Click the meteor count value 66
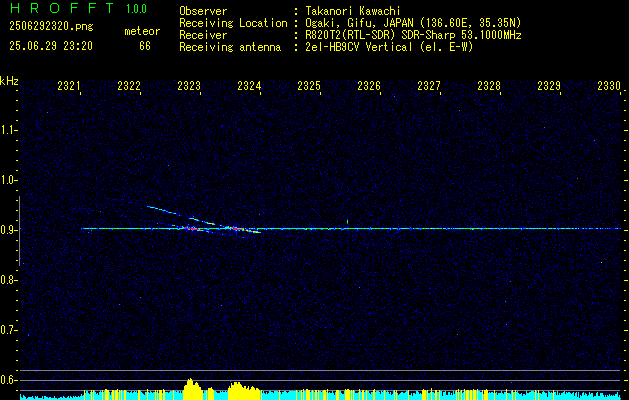This screenshot has height=400, width=629. tap(145, 46)
